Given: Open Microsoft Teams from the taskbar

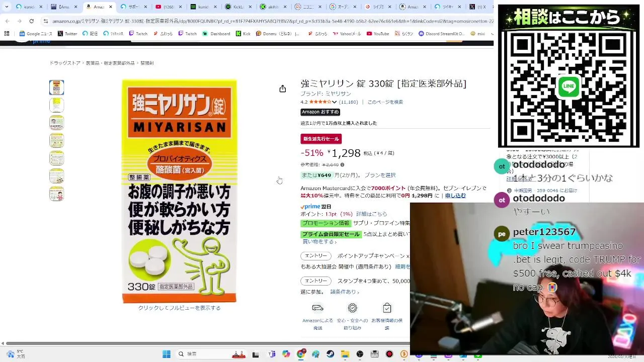Looking at the screenshot, I should point(272,354).
